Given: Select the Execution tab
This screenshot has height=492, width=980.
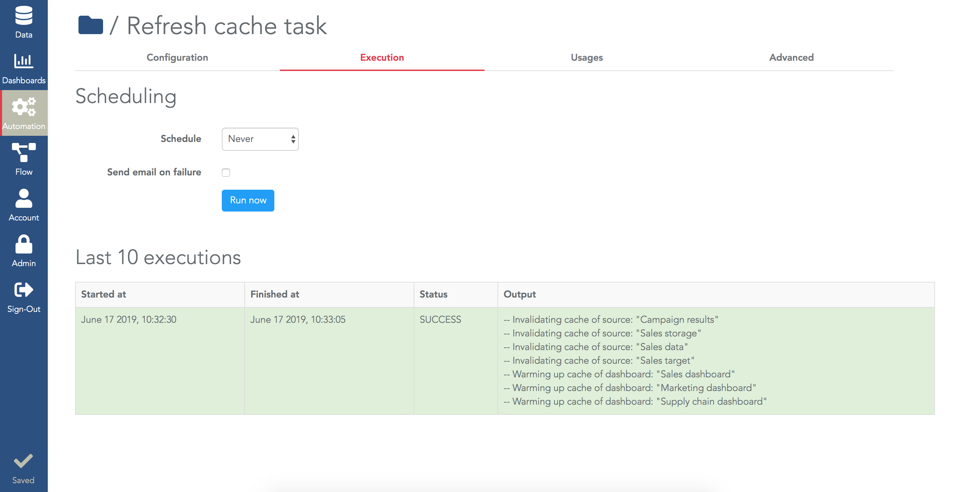Looking at the screenshot, I should [x=382, y=57].
